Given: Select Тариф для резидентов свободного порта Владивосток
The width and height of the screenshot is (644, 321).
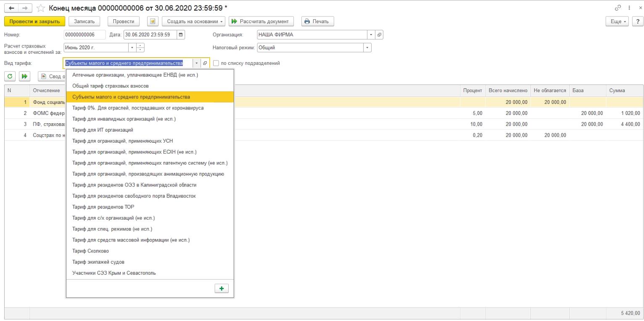Looking at the screenshot, I should click(150, 196).
